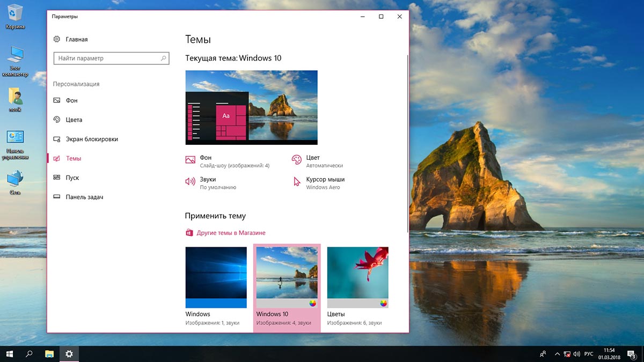The image size is (644, 362).
Task: Open the volume speaker tray icon
Action: 576,354
